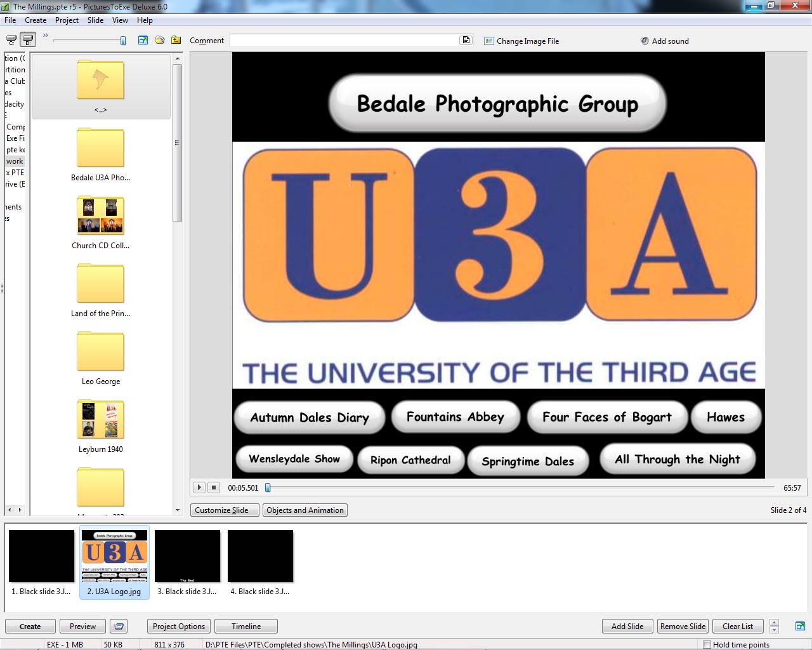The width and height of the screenshot is (812, 650).
Task: Click 'Slide 2 of 4' label
Action: point(789,510)
